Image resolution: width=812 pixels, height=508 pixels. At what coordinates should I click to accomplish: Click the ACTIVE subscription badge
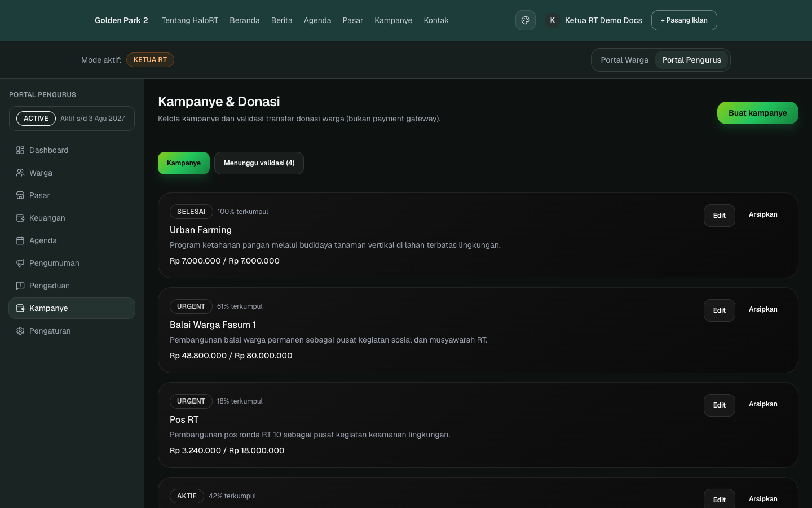click(x=36, y=119)
